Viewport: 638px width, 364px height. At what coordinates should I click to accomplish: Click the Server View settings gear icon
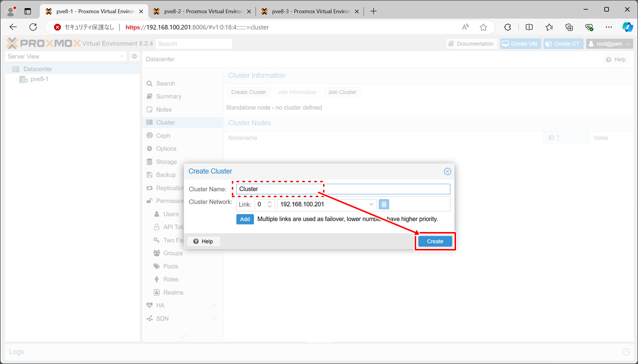134,57
